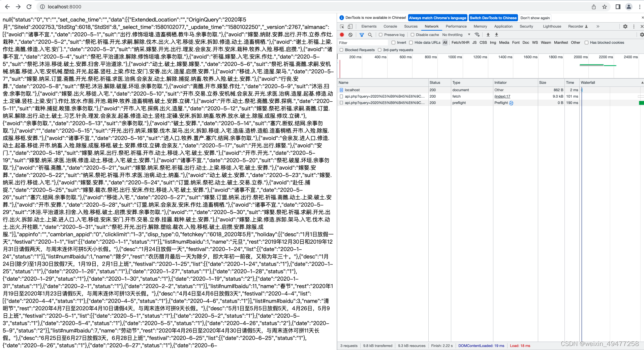Filter requests by Fetch/XHR
The image size is (644, 350).
tap(460, 43)
